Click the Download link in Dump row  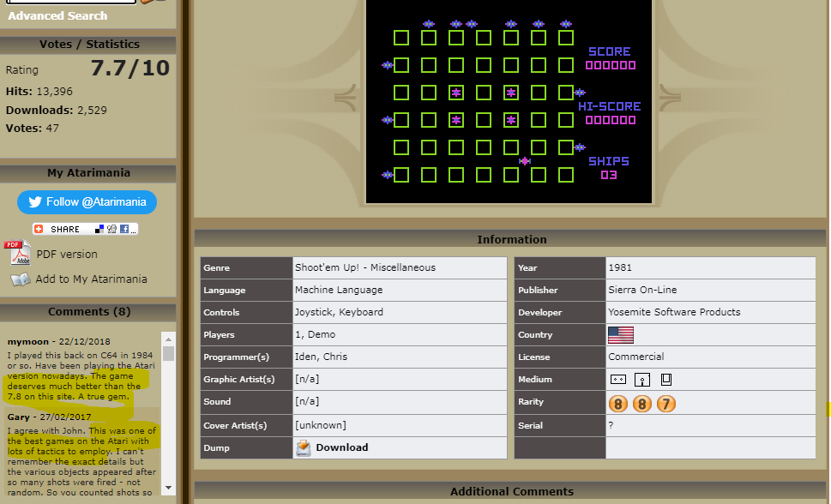[341, 447]
